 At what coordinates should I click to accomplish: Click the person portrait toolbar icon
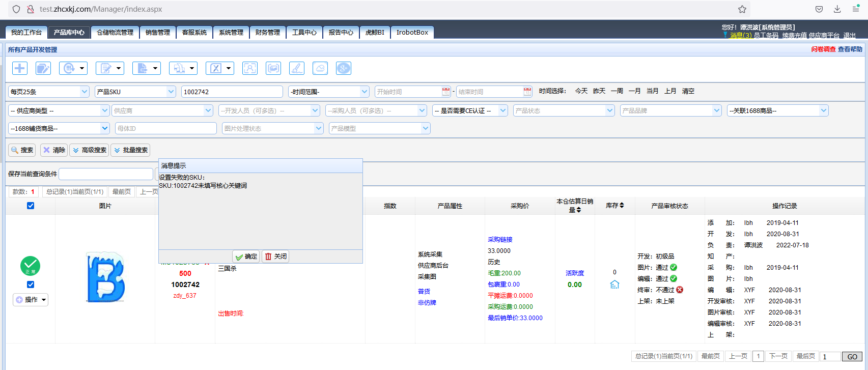click(x=250, y=68)
